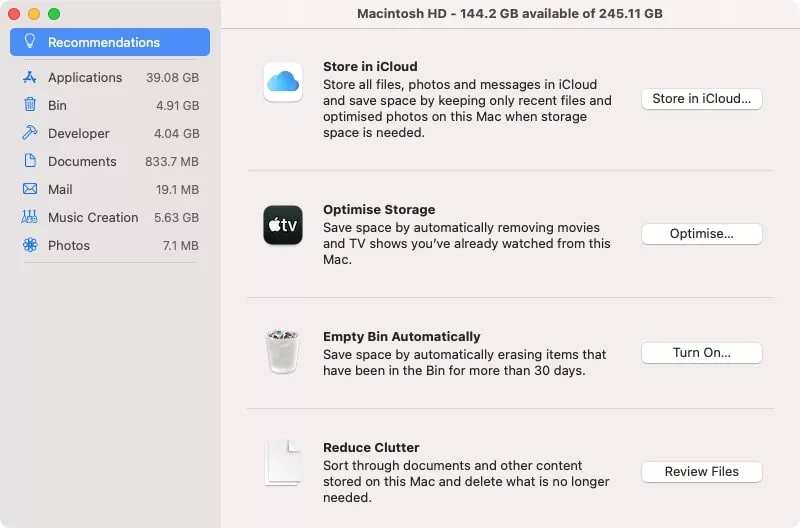Image resolution: width=800 pixels, height=528 pixels.
Task: Click the Music Creation guitars icon
Action: pos(30,217)
